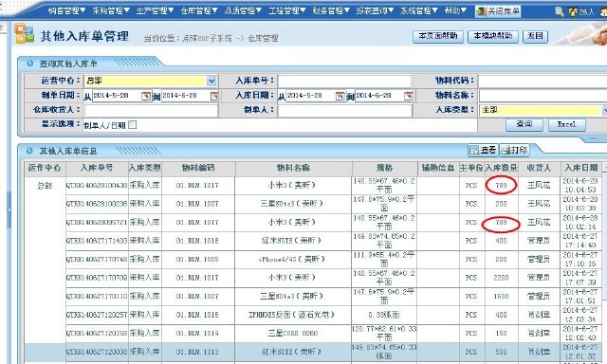Click the 入库单号 input field
This screenshot has height=364, width=607.
point(344,81)
